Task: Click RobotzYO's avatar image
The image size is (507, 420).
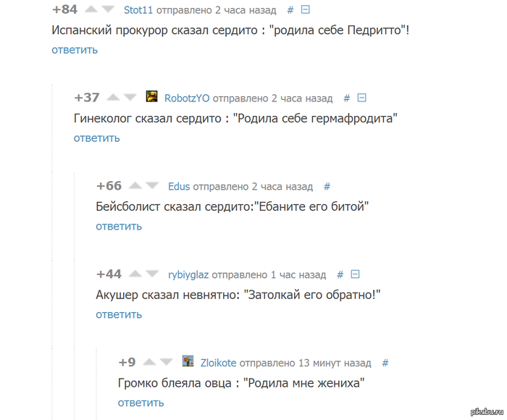Action: pyautogui.click(x=152, y=97)
